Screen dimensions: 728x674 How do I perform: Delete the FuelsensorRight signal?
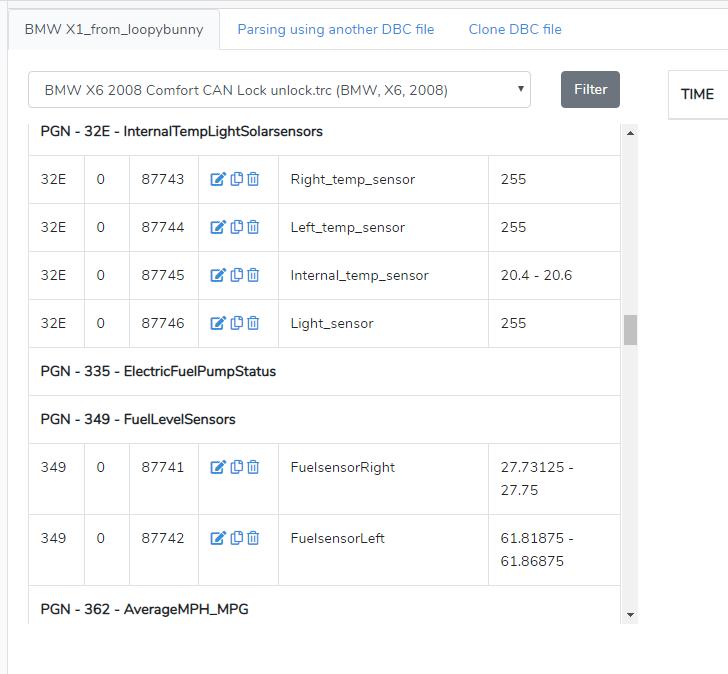(x=253, y=467)
